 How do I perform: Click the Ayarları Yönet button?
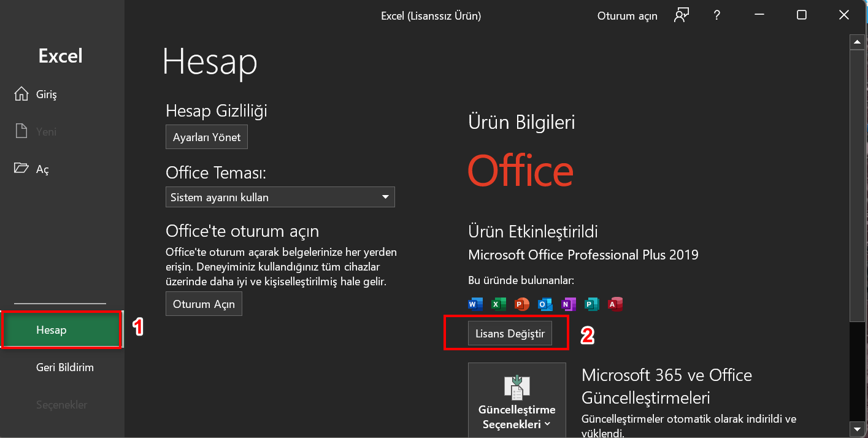tap(207, 137)
